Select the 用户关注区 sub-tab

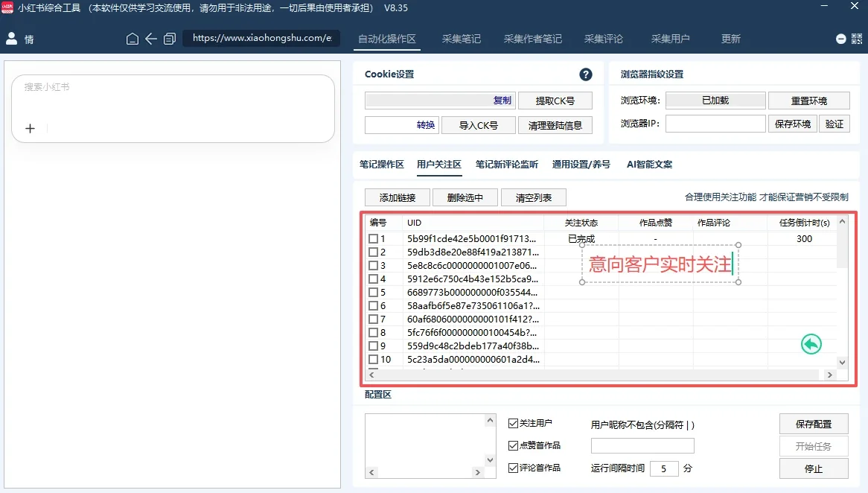[439, 165]
